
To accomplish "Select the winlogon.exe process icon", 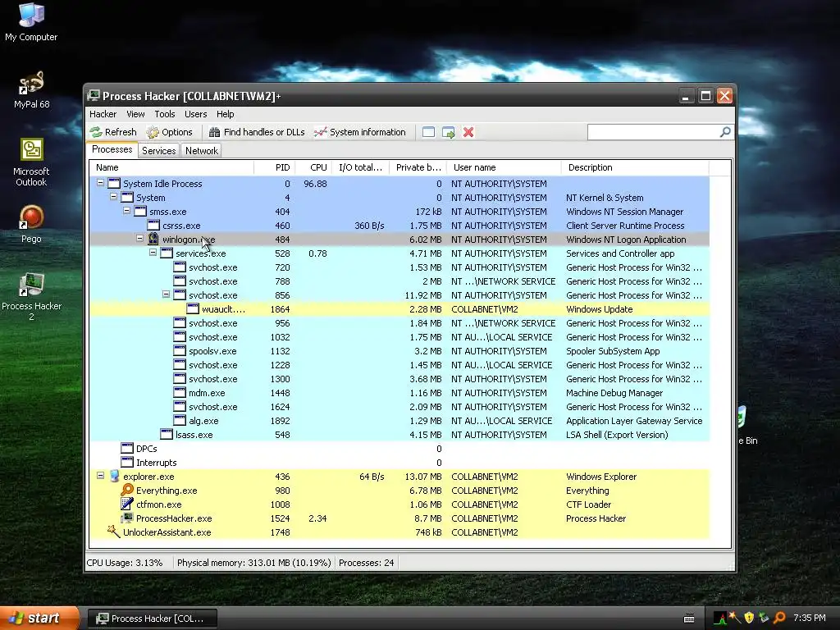I will [153, 239].
